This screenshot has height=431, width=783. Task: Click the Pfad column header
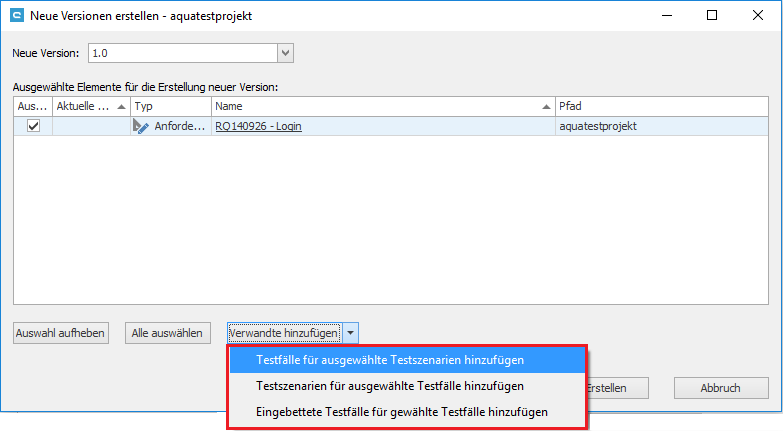tap(660, 106)
